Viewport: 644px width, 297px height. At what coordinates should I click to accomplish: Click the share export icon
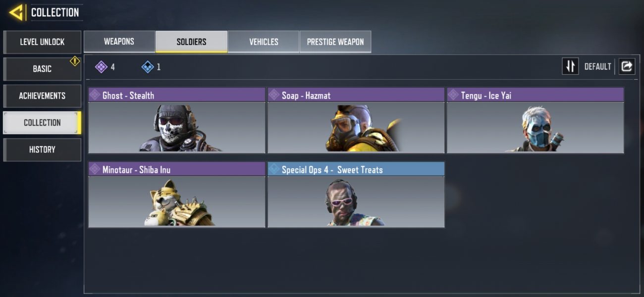click(x=627, y=66)
